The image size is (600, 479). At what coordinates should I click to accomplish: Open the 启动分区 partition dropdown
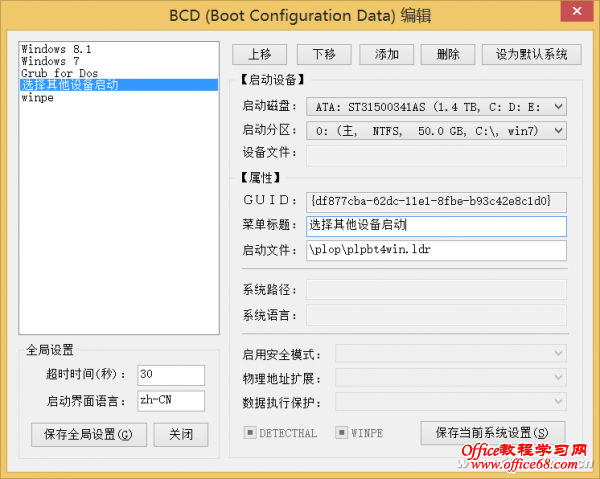tap(436, 131)
